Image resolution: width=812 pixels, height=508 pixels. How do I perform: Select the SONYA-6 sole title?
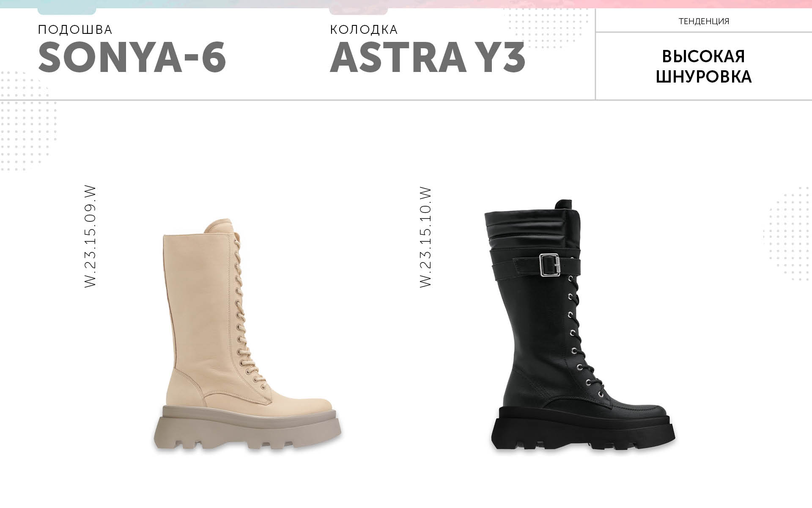[x=132, y=57]
